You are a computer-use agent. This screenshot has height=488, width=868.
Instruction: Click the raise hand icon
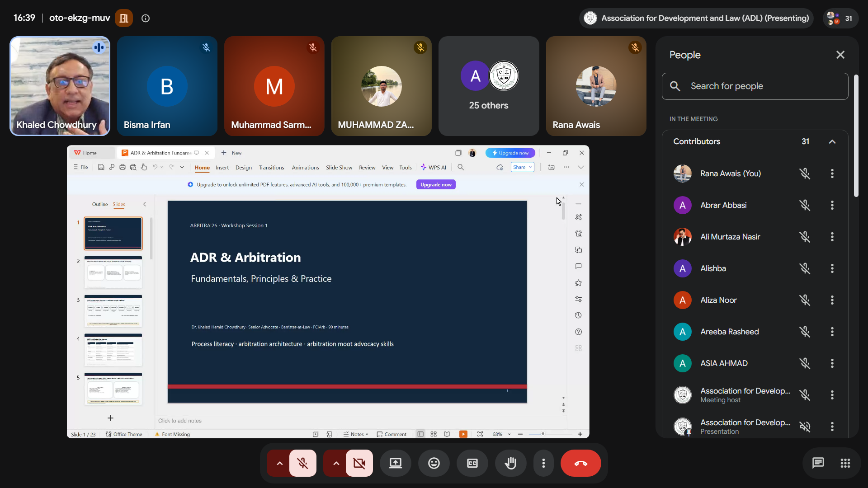click(x=511, y=463)
